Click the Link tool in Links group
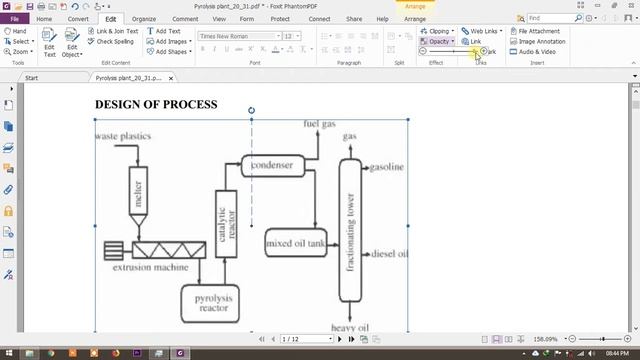 tap(471, 41)
